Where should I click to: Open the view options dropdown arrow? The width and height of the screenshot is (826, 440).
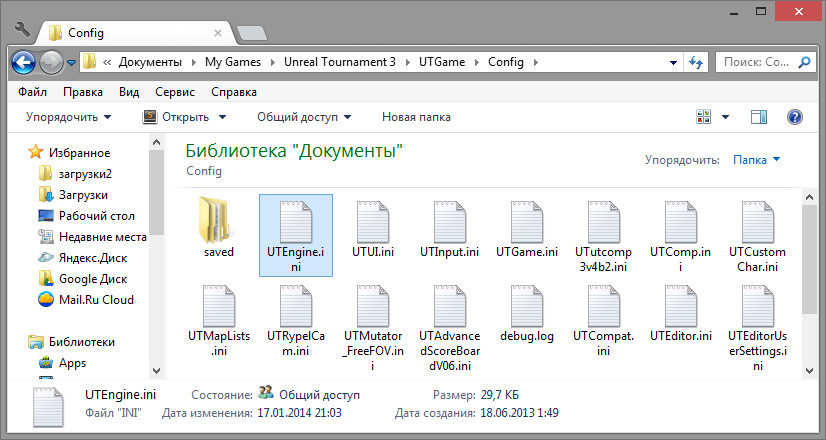pyautogui.click(x=725, y=117)
